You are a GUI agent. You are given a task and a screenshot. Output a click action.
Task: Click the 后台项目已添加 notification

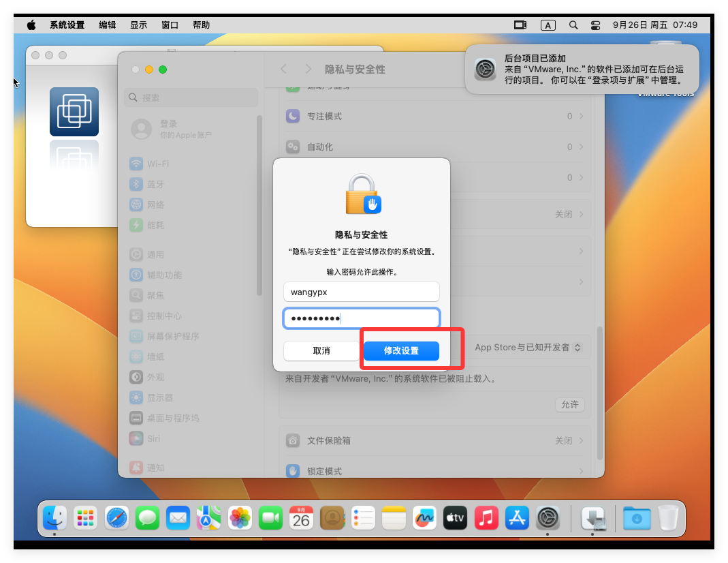[x=582, y=70]
